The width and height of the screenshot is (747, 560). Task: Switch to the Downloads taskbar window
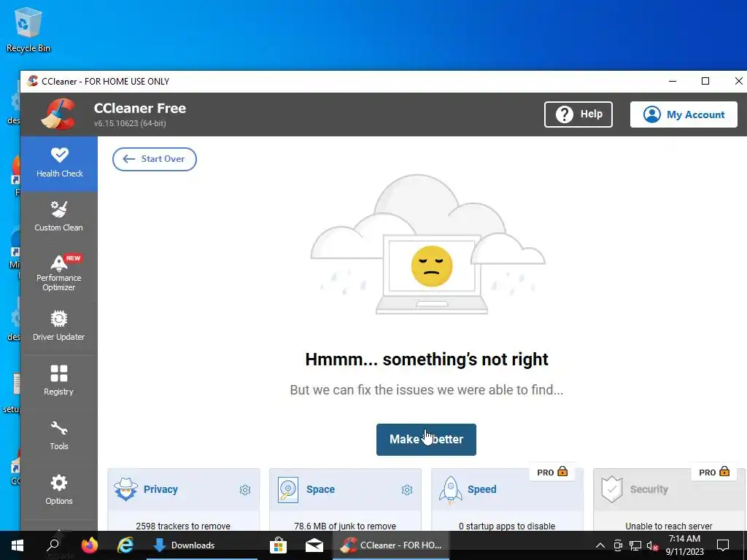click(202, 545)
